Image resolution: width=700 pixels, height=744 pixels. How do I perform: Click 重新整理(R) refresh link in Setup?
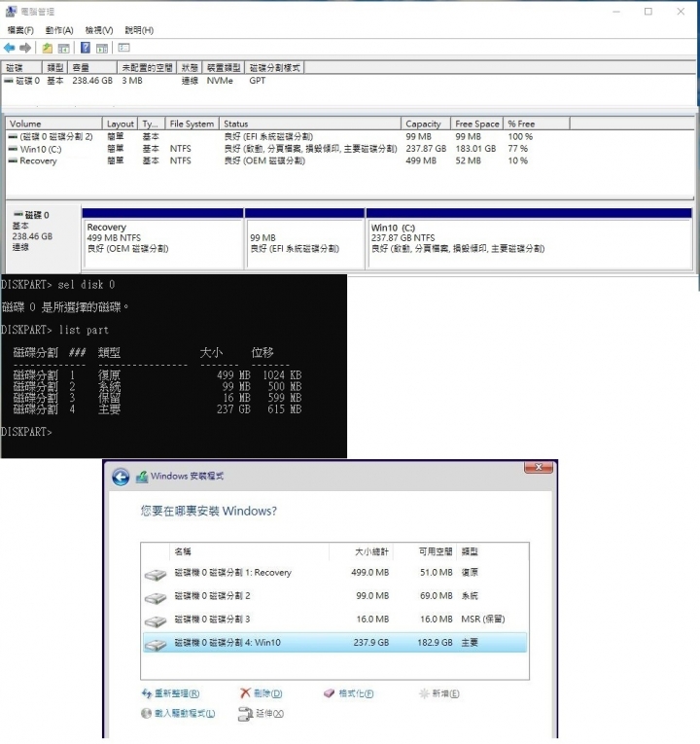point(171,693)
